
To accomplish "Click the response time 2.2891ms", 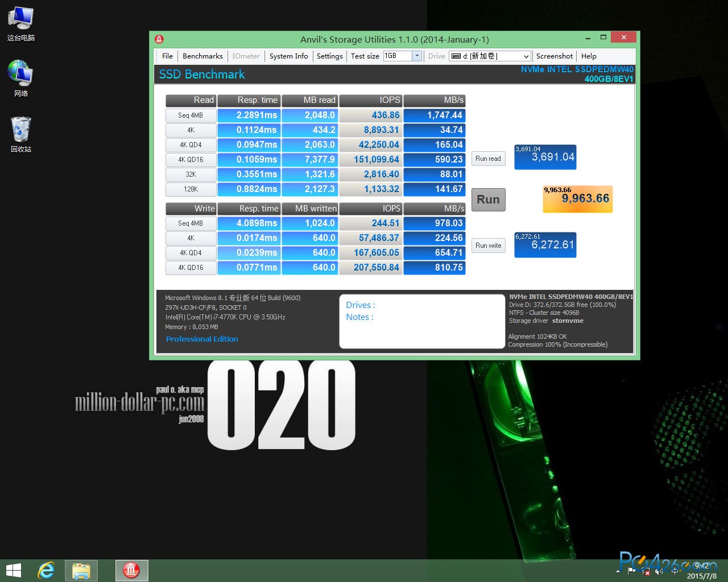I will 249,115.
